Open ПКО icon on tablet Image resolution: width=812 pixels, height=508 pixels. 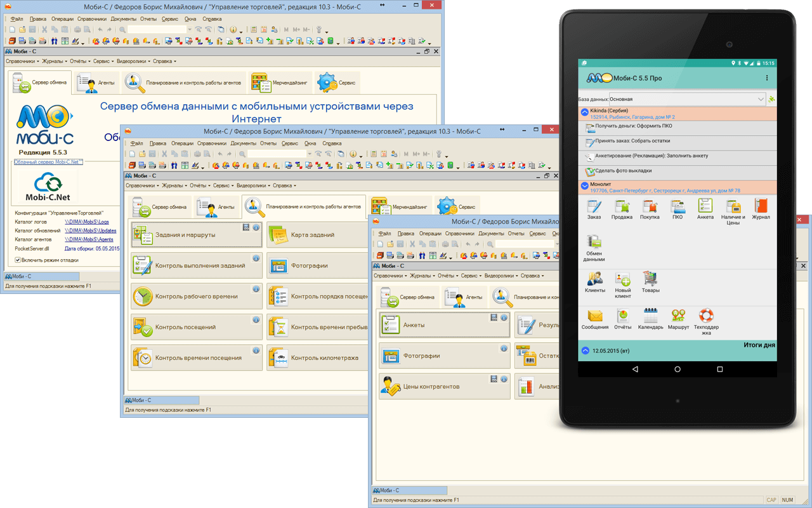click(x=678, y=210)
